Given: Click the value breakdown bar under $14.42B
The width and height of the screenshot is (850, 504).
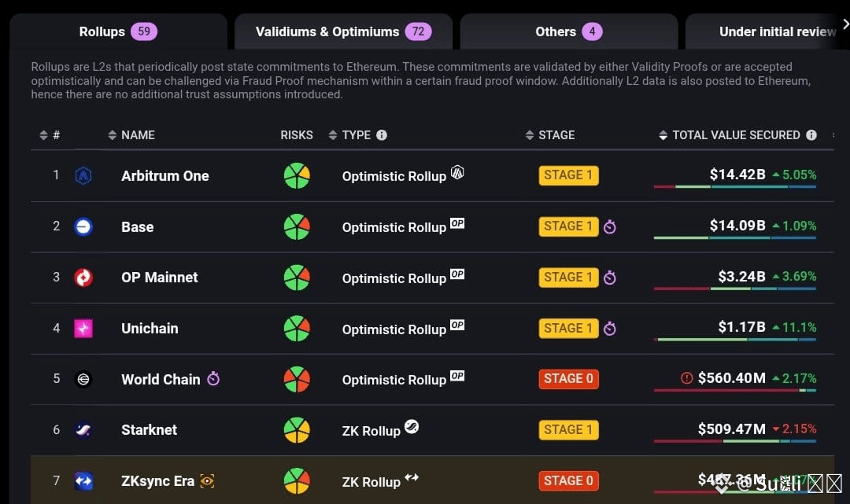Looking at the screenshot, I should coord(734,187).
